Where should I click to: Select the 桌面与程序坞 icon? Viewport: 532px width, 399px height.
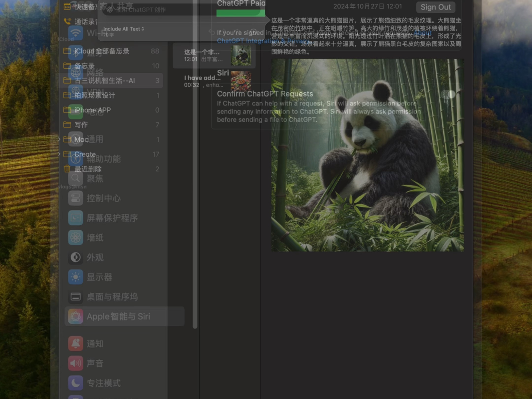76,297
